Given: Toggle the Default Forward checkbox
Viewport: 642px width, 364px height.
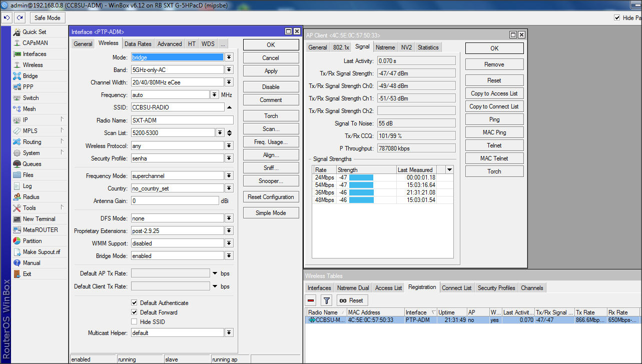Looking at the screenshot, I should tap(134, 312).
